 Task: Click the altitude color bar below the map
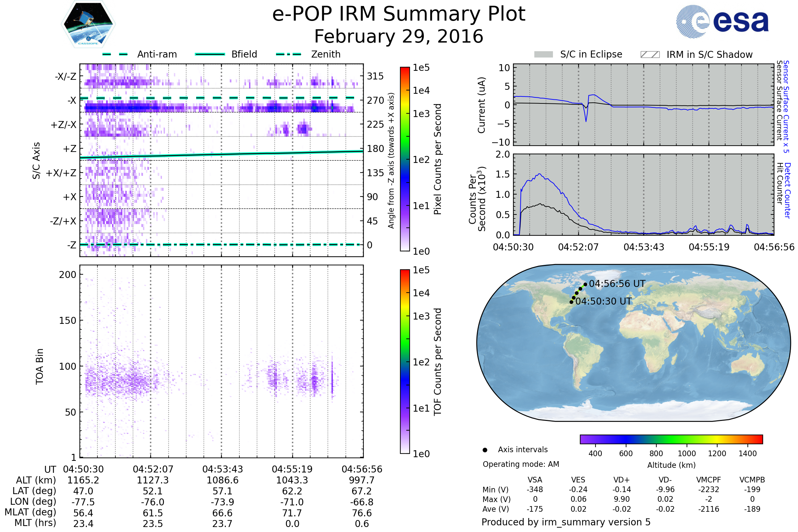pyautogui.click(x=671, y=439)
